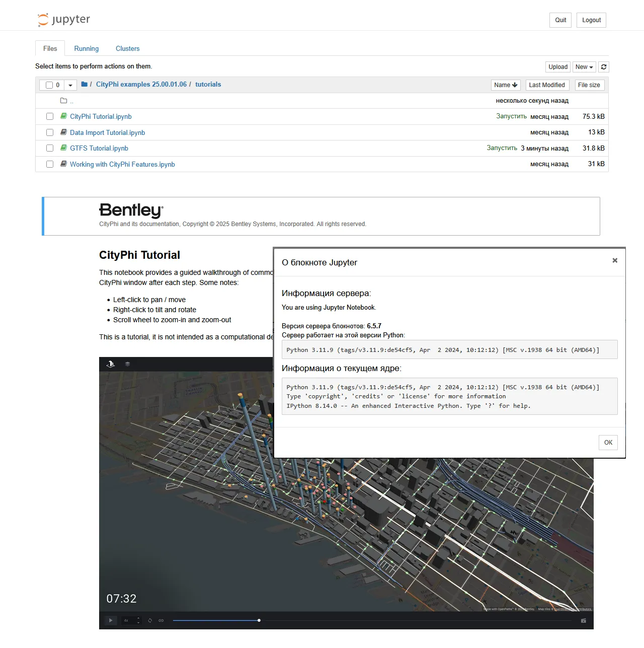
Task: Click the 07:32 time overlay
Action: point(121,599)
